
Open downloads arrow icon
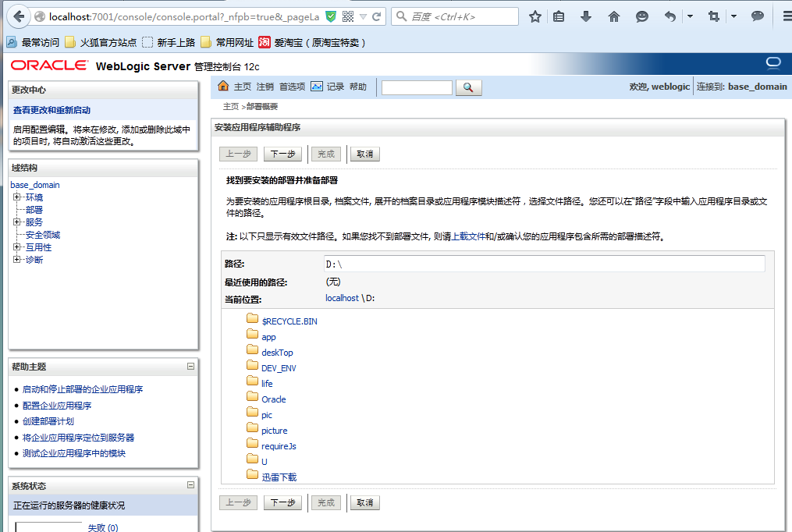coord(586,16)
